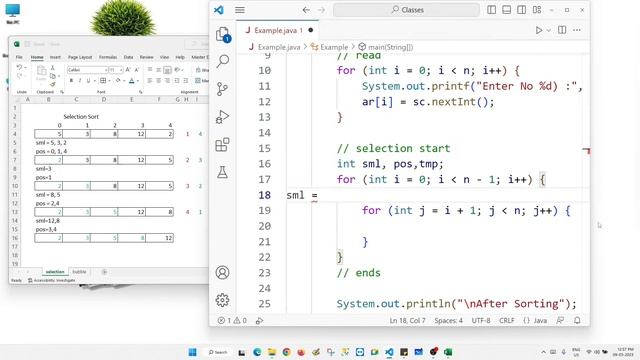The width and height of the screenshot is (640, 360).
Task: Click the feedback icon in status bar
Action: coord(560,320)
